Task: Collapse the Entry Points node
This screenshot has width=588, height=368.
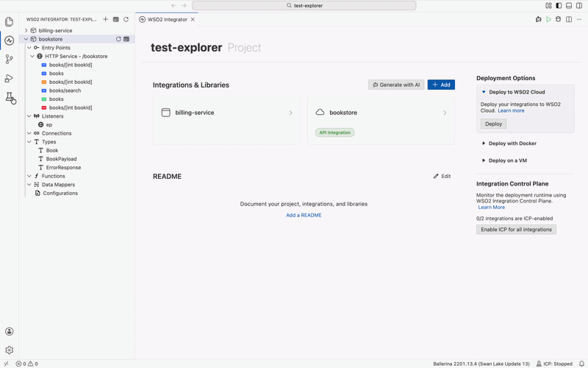Action: pyautogui.click(x=29, y=48)
